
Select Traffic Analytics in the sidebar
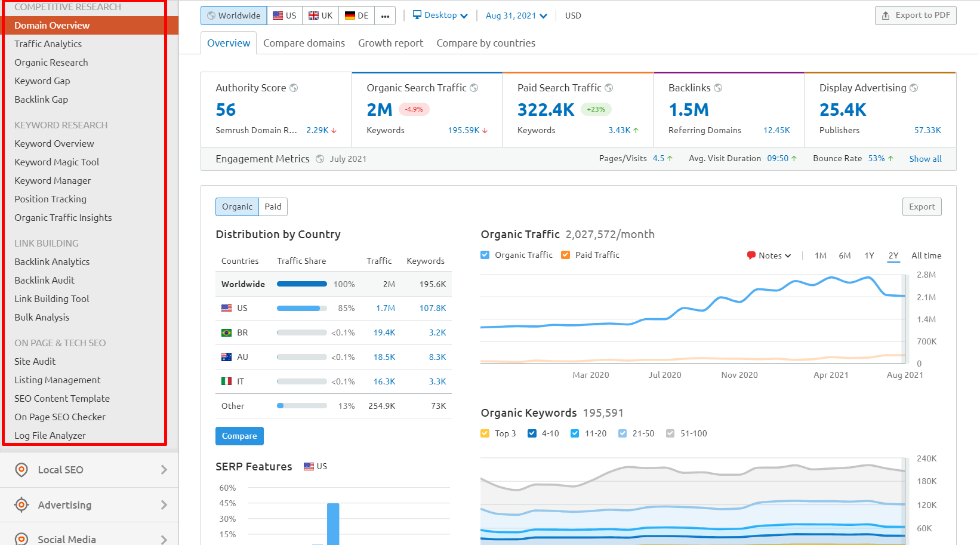click(x=48, y=44)
